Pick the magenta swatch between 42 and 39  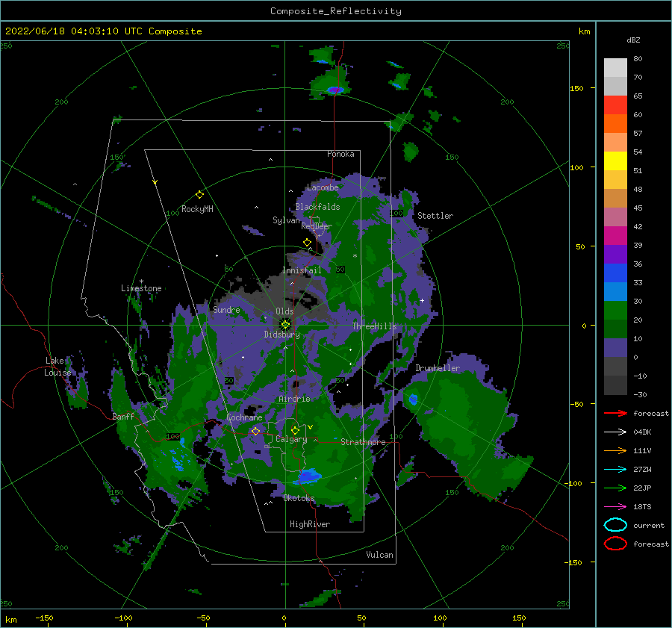point(615,236)
